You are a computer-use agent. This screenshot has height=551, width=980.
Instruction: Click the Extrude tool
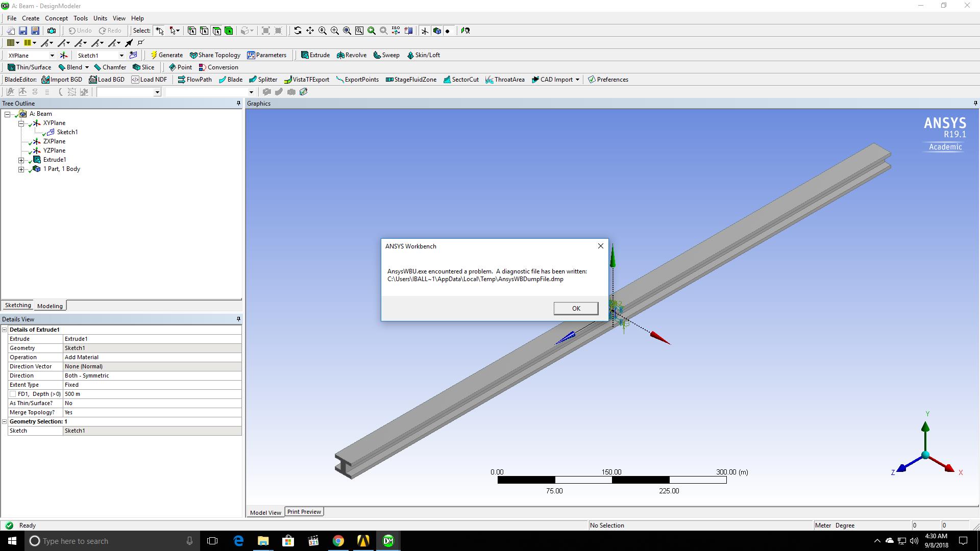click(315, 55)
